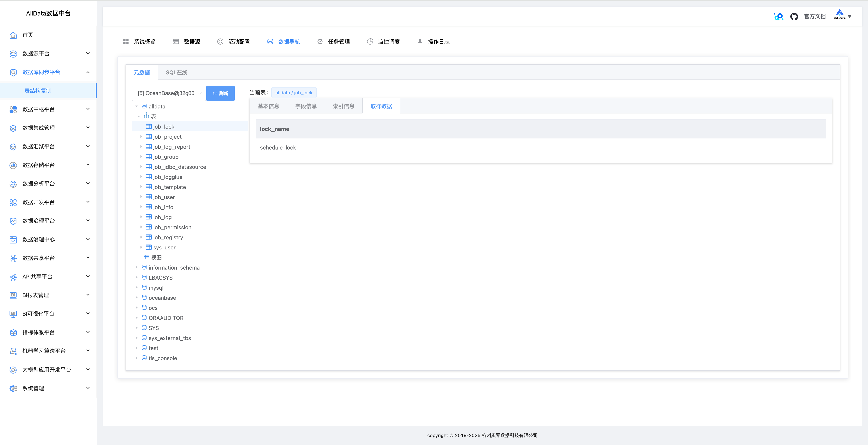The height and width of the screenshot is (445, 868).
Task: Click the 机器学习算法平台 icon
Action: click(13, 351)
